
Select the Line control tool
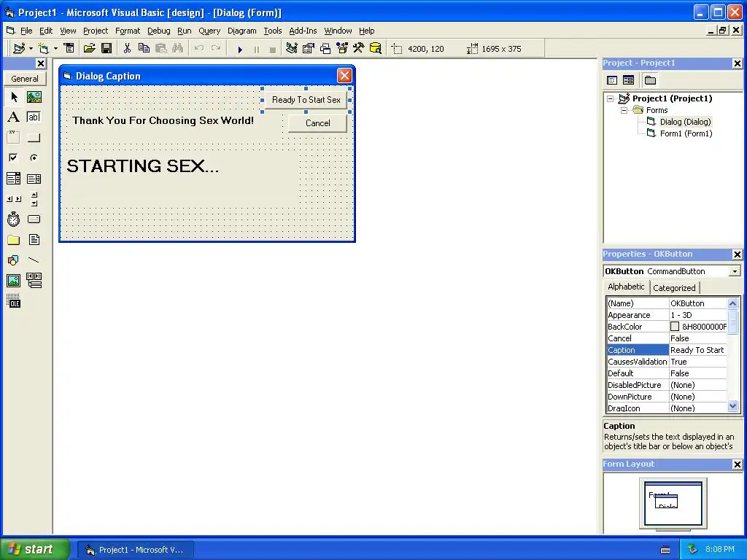pyautogui.click(x=34, y=260)
